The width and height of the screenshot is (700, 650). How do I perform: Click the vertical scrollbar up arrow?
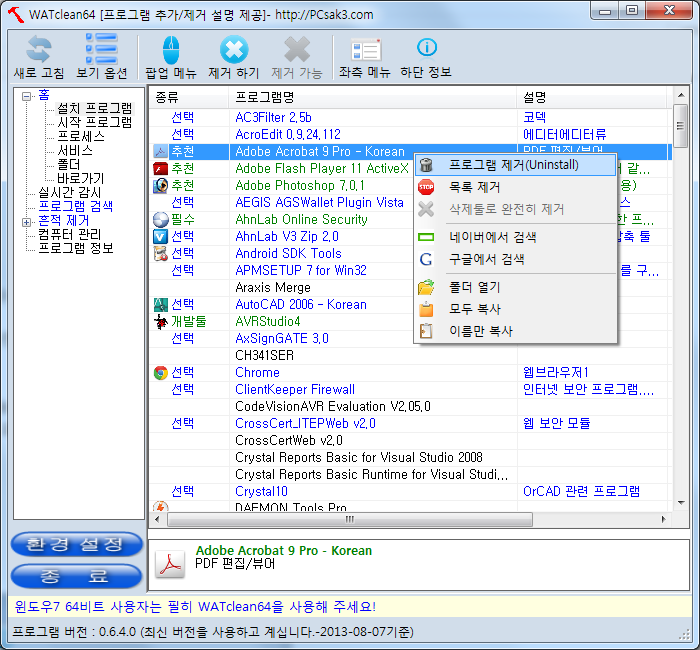[x=681, y=95]
